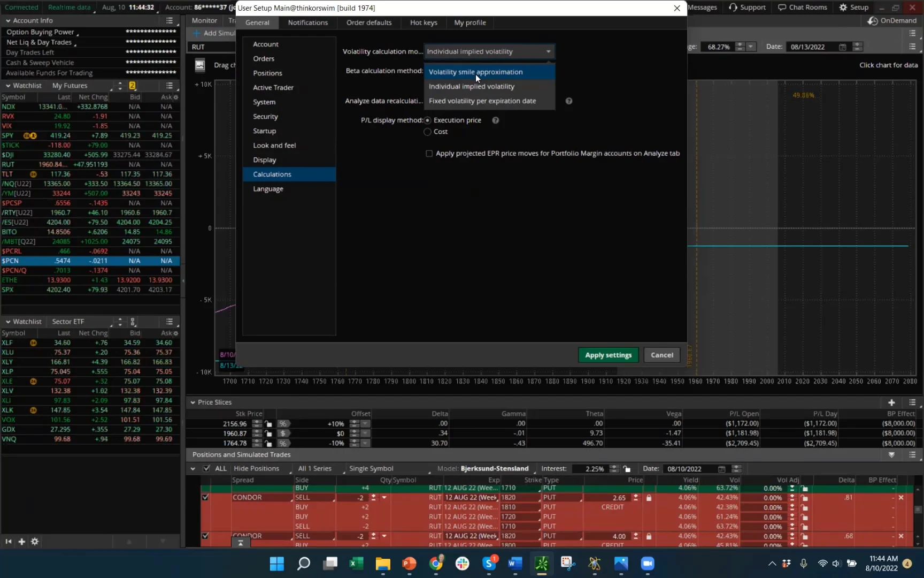924x578 pixels.
Task: Open Positions and Simulated Trades list menu
Action: pyautogui.click(x=912, y=455)
